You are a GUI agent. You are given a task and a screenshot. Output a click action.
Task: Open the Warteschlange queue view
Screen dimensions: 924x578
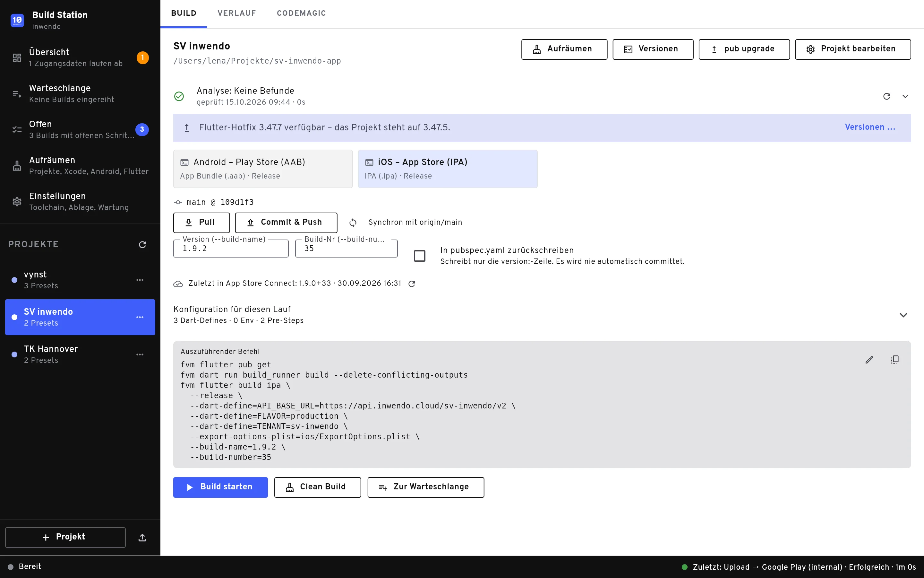pyautogui.click(x=80, y=94)
